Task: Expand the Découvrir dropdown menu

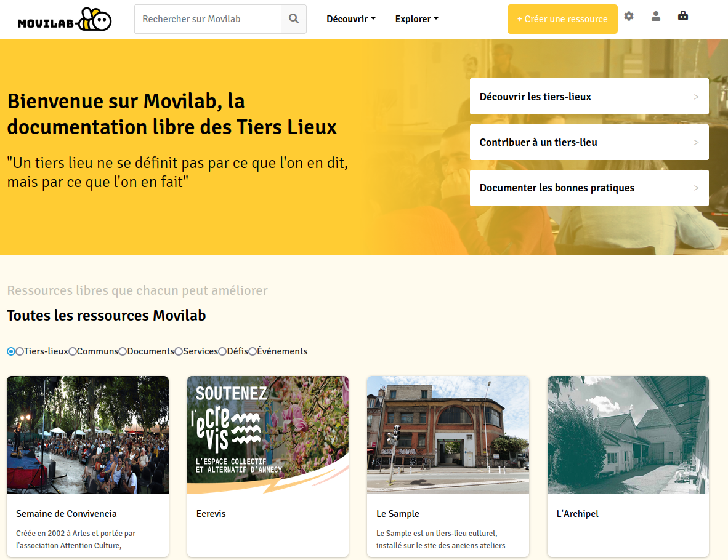Action: [350, 19]
